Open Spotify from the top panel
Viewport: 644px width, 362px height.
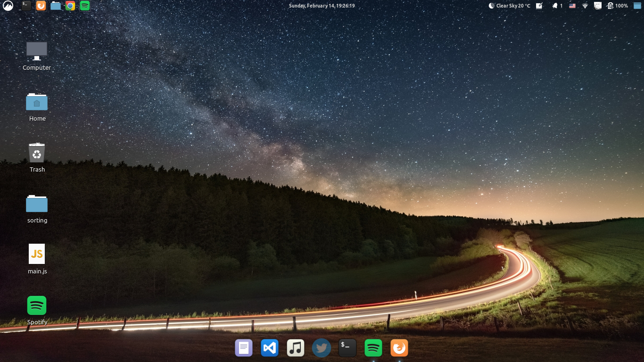85,6
